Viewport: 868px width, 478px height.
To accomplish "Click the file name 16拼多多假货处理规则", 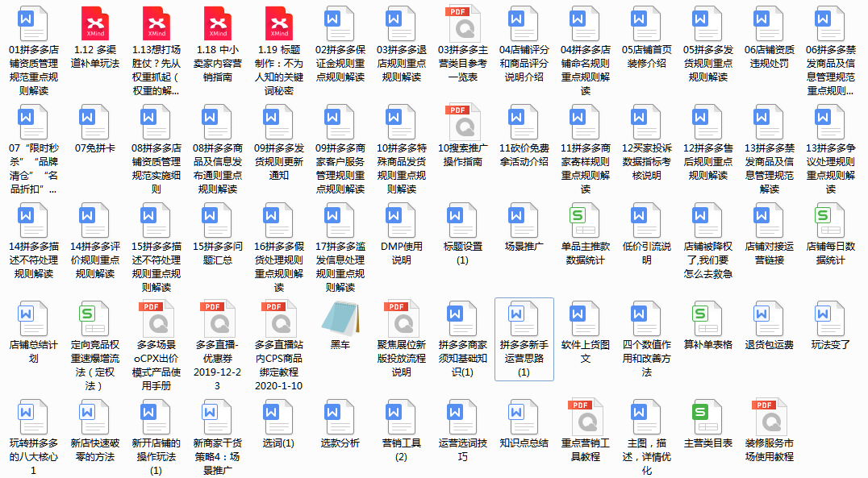I will point(279,268).
